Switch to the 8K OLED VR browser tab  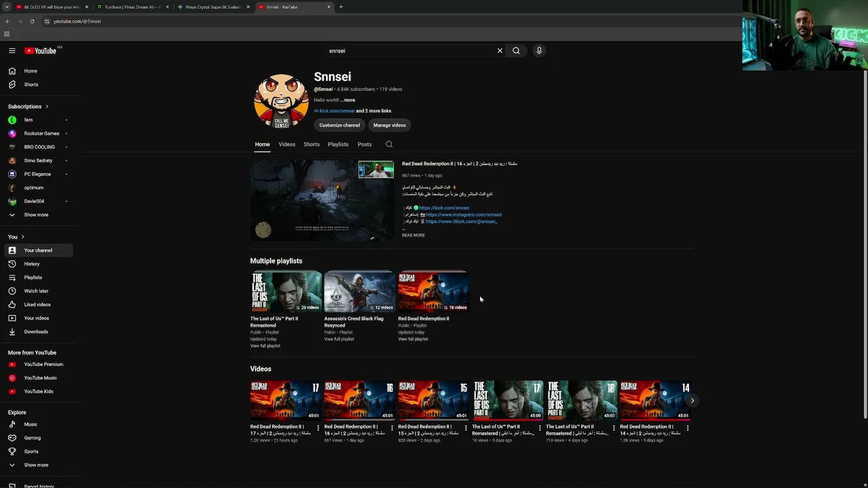click(52, 7)
